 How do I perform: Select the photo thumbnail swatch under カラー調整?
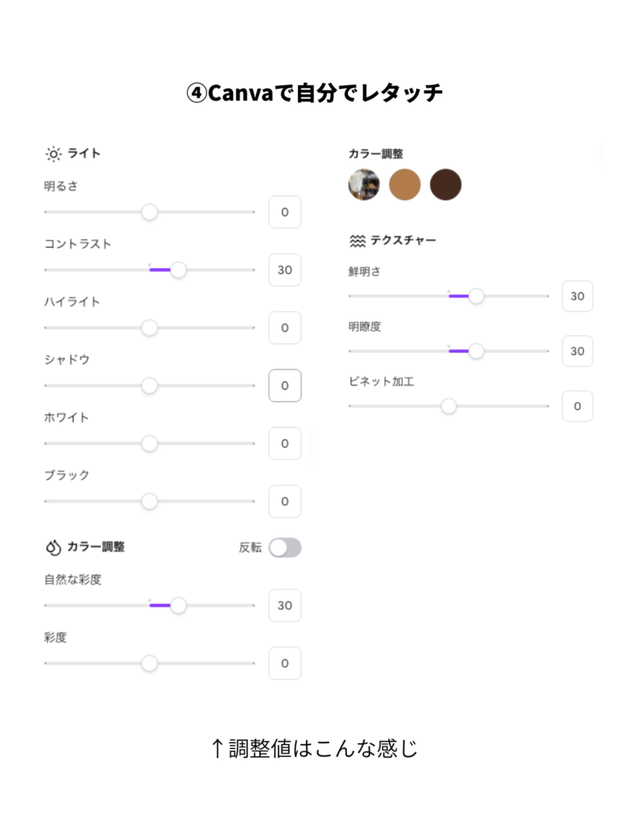pyautogui.click(x=364, y=185)
